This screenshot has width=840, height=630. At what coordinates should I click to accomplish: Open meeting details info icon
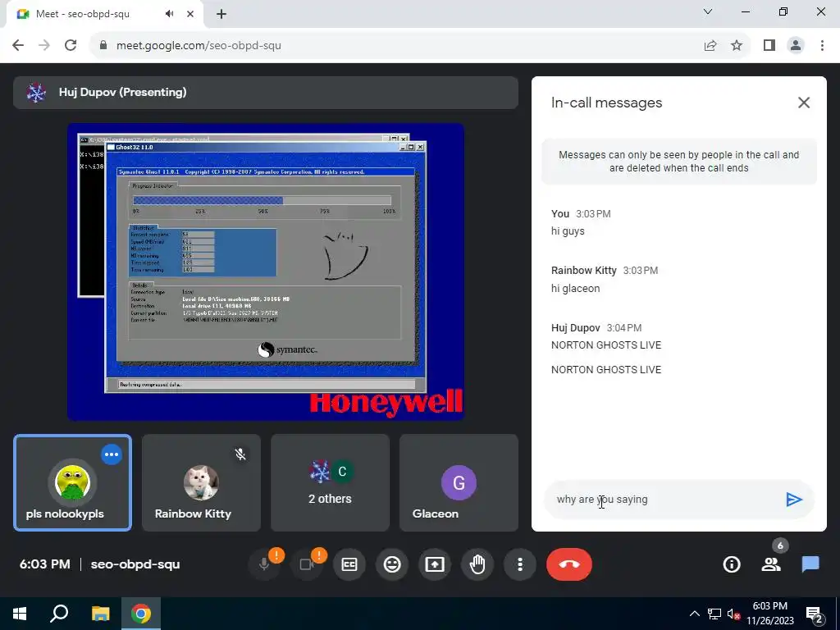point(731,564)
